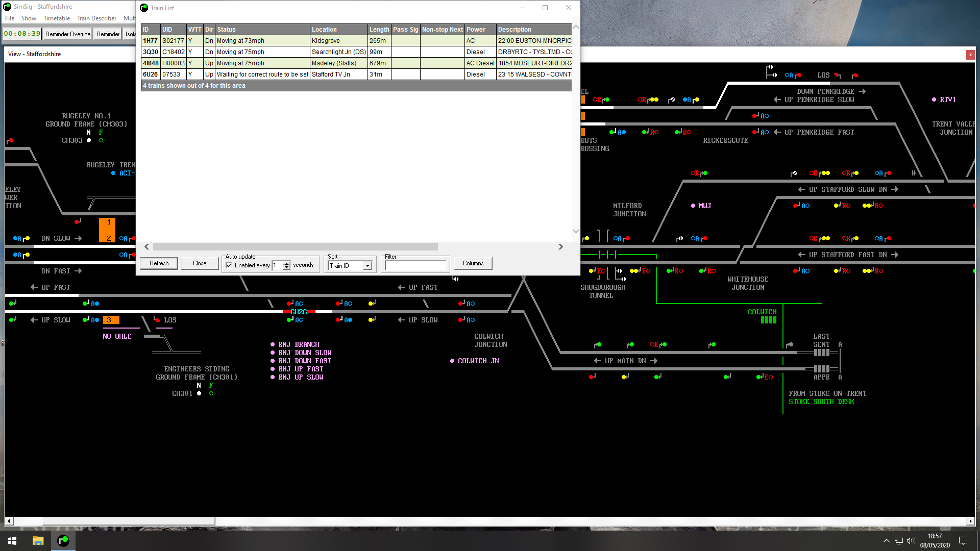Click the hash symbol on Stafford Slow line
This screenshot has width=980, height=551.
point(914,173)
